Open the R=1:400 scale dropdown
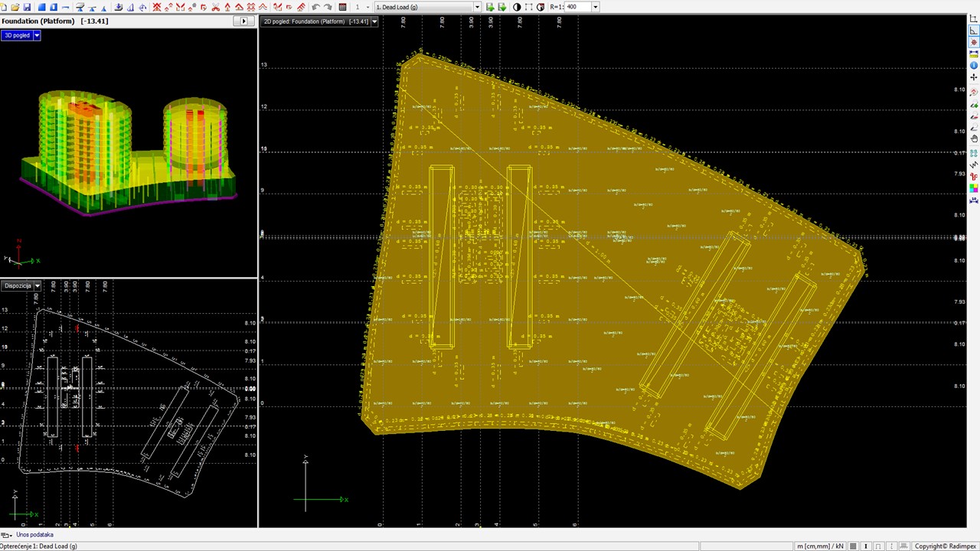 [595, 7]
